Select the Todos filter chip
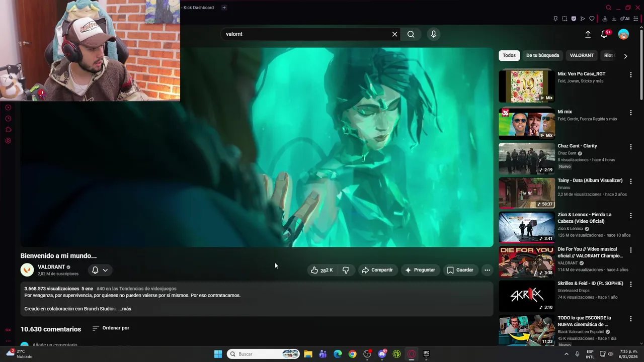Screen dimensions: 644x362 pos(509,55)
